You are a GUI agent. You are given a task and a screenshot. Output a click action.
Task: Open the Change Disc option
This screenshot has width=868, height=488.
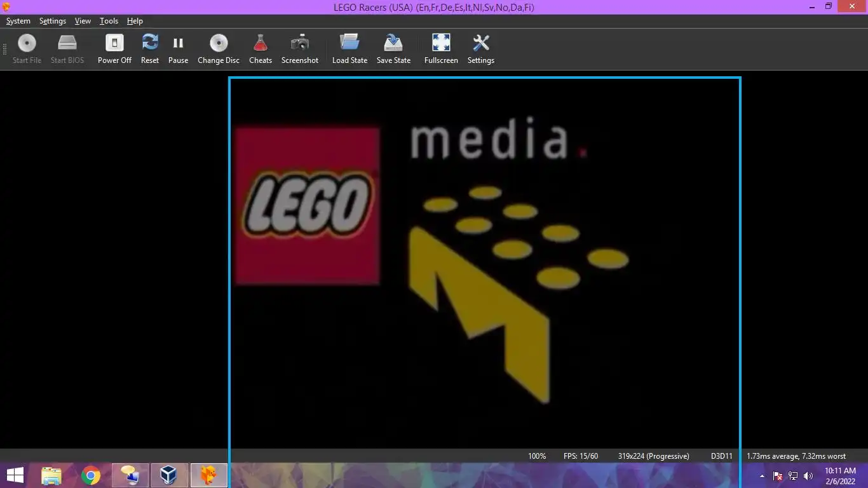(219, 49)
